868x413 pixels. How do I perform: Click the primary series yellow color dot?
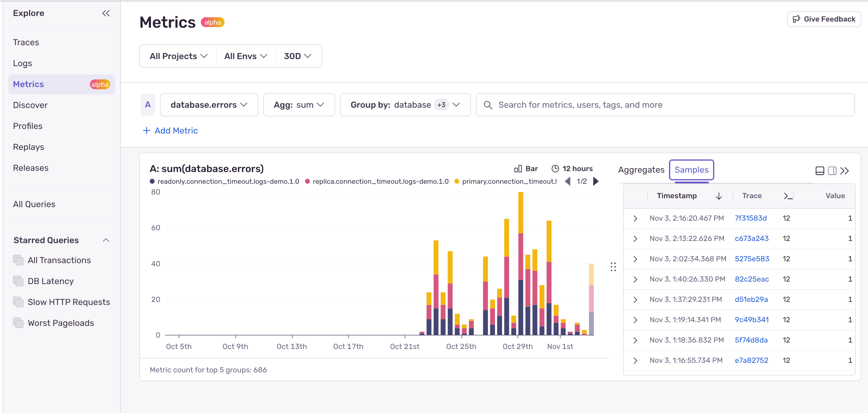pos(457,181)
